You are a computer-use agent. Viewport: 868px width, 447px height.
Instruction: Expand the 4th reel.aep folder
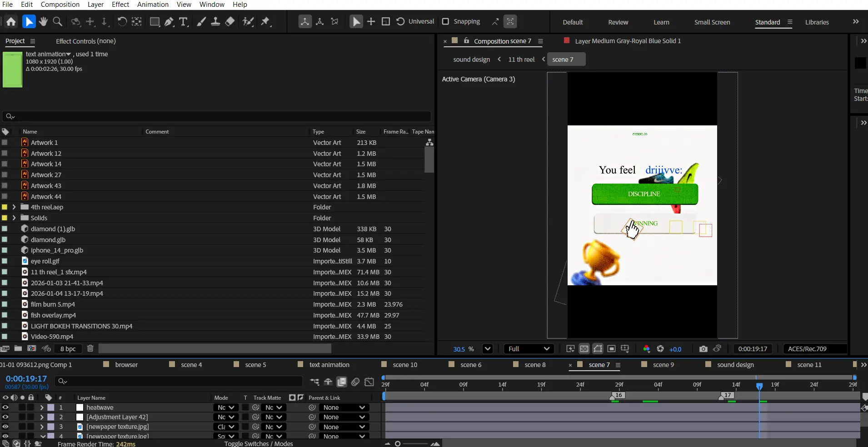14,207
